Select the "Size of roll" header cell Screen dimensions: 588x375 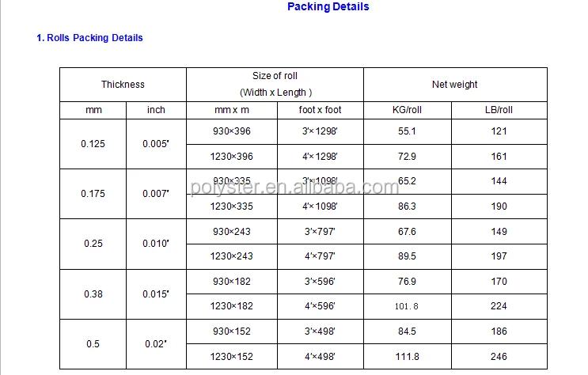coord(275,84)
